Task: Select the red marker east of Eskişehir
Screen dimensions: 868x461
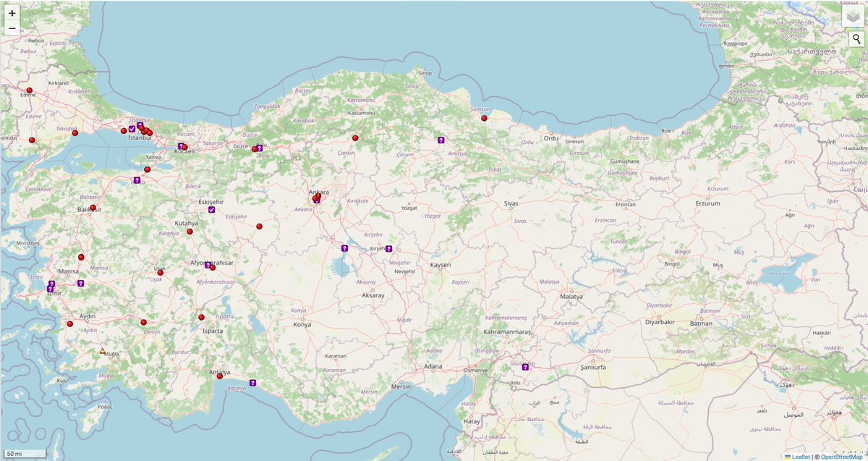Action: (x=259, y=227)
